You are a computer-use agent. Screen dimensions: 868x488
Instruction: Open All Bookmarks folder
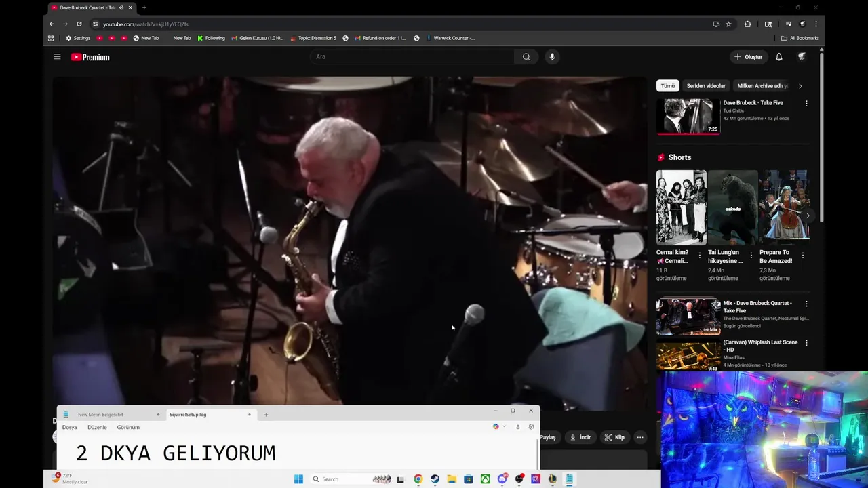tap(800, 38)
